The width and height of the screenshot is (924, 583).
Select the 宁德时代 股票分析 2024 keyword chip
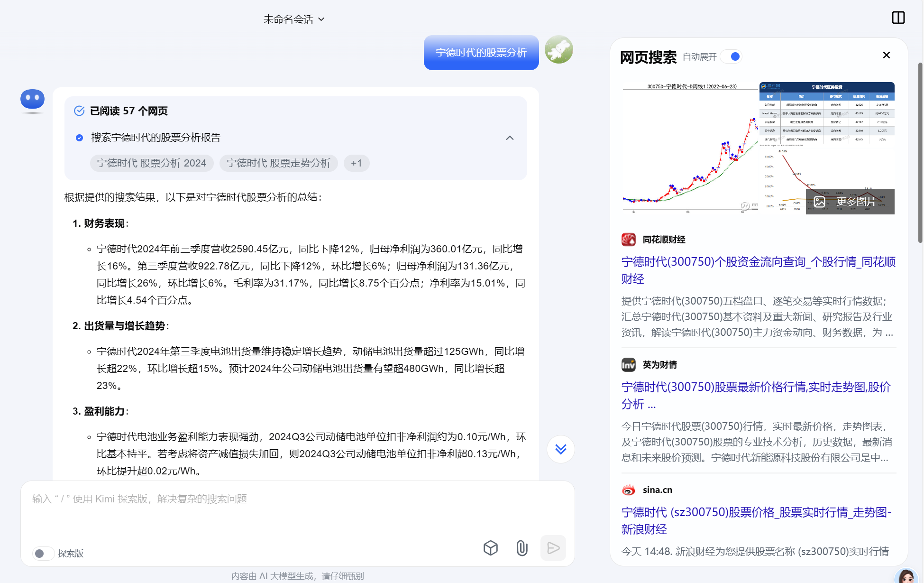(152, 163)
